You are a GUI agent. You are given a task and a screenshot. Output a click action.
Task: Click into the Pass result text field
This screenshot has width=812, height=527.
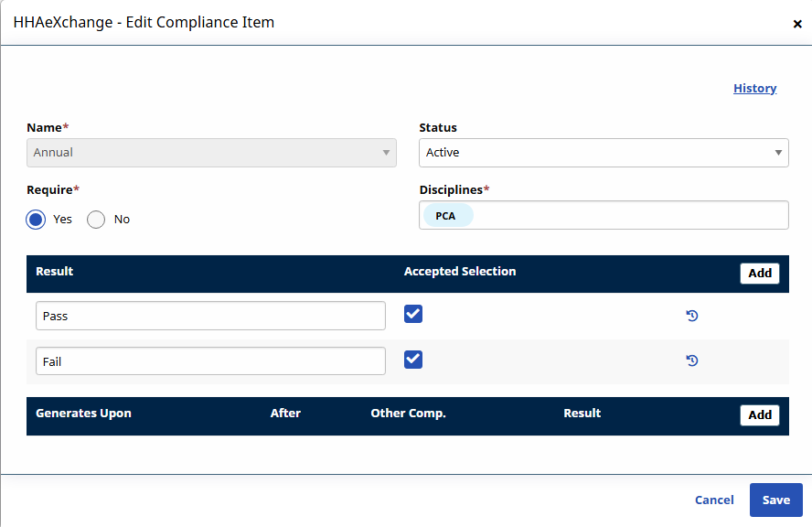pyautogui.click(x=210, y=316)
